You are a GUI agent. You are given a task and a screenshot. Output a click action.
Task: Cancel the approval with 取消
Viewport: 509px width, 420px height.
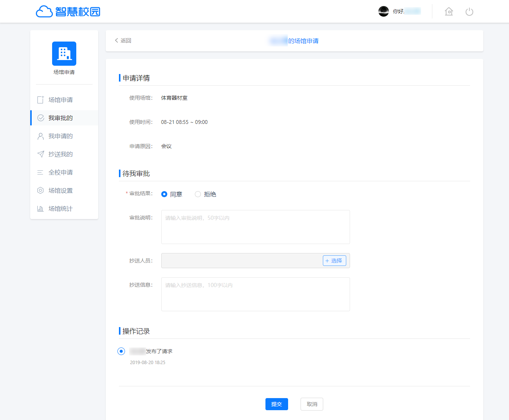coord(312,404)
